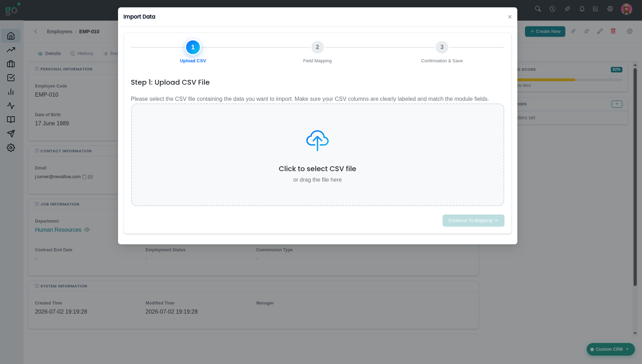
Task: Open the user avatar profile menu
Action: pos(627,9)
